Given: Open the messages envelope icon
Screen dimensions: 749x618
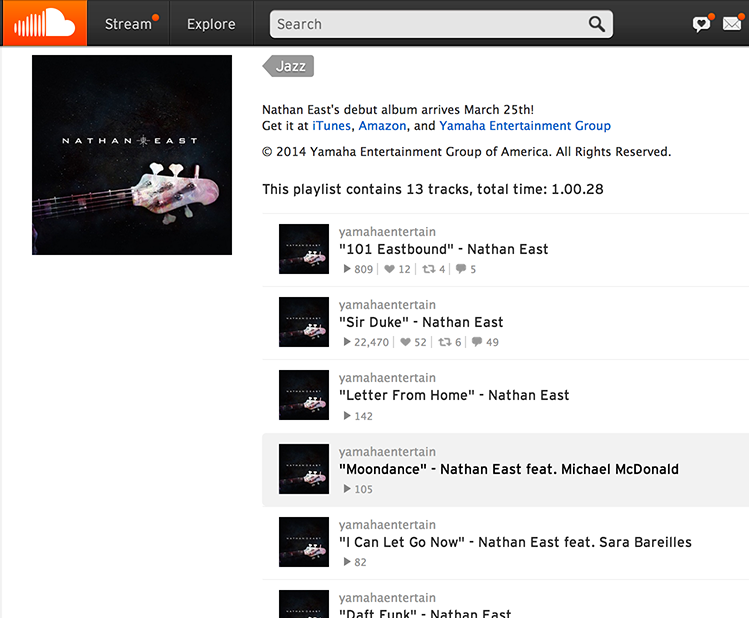Looking at the screenshot, I should point(732,23).
